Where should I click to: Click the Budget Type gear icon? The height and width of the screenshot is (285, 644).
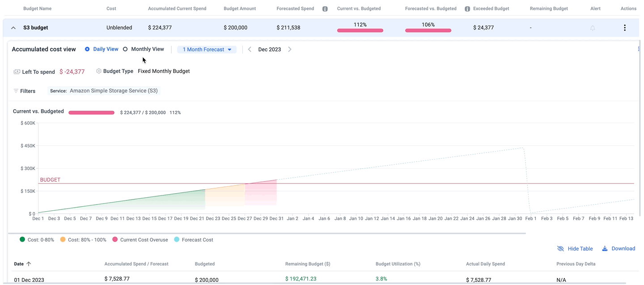[x=99, y=71]
